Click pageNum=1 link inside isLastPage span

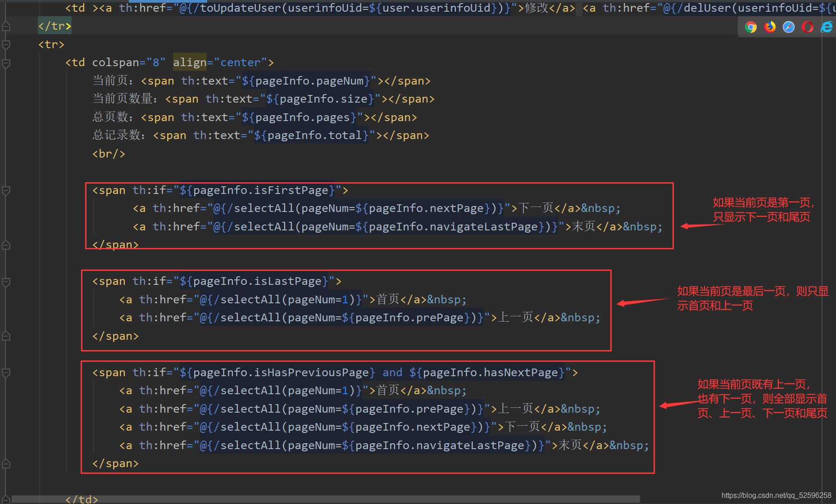(281, 300)
